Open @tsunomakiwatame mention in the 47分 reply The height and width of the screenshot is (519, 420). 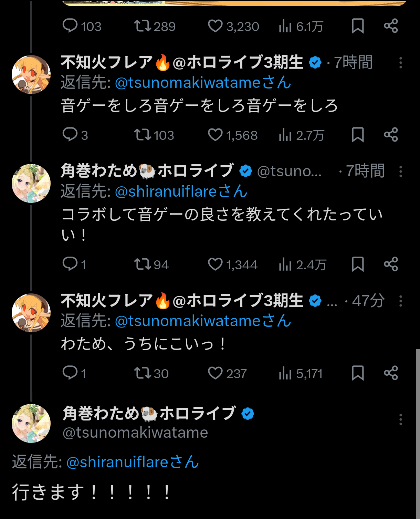pos(203,321)
